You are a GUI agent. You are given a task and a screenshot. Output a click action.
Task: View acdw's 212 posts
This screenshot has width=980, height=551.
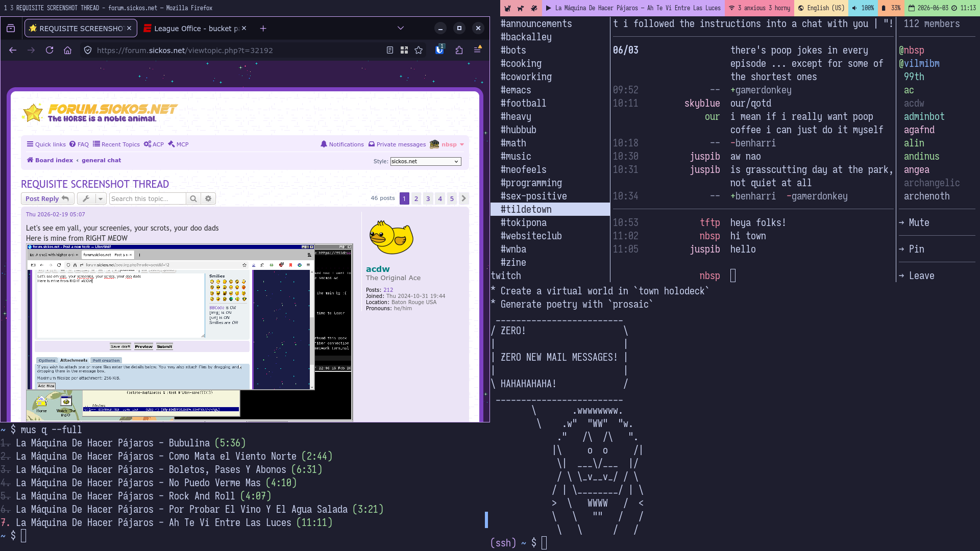coord(388,290)
